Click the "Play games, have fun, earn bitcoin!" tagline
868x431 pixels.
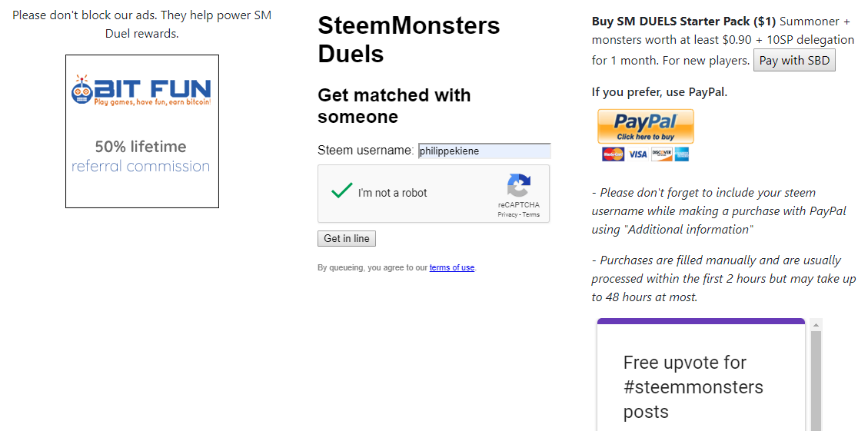tap(152, 102)
